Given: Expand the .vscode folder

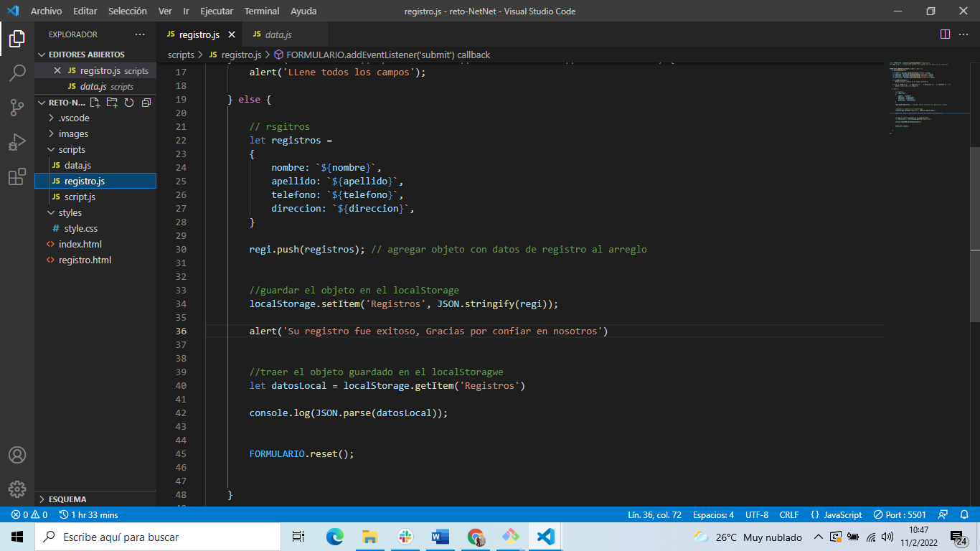Looking at the screenshot, I should coord(95,118).
